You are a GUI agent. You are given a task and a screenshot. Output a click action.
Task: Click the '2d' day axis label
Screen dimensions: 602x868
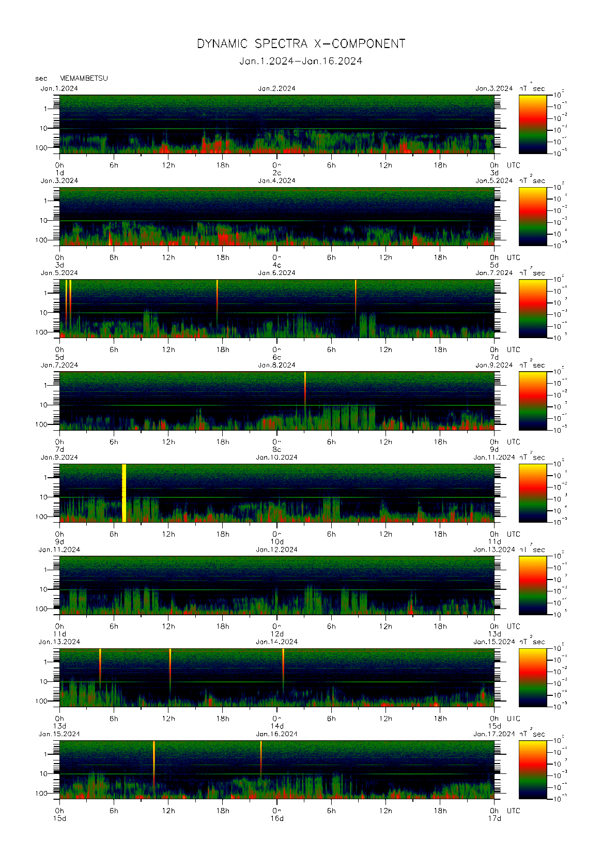pos(277,173)
